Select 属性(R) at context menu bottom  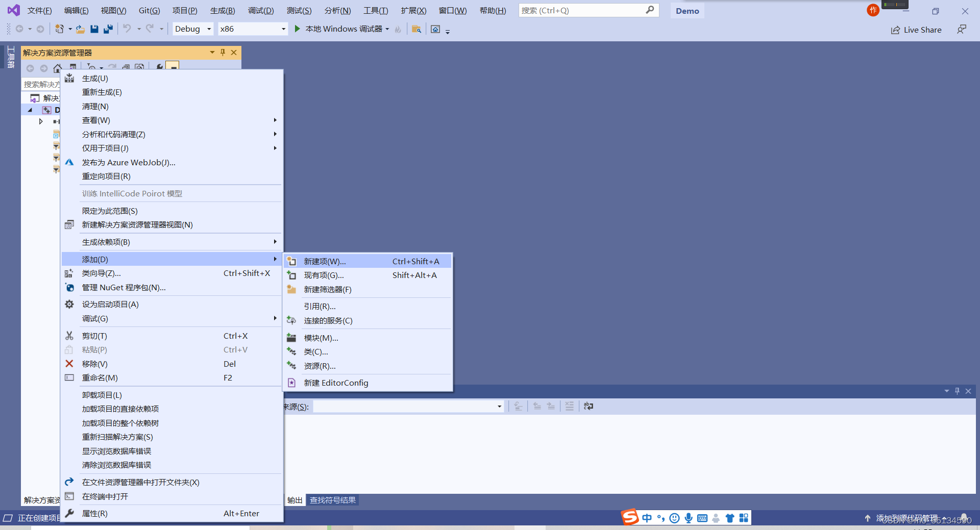point(171,513)
